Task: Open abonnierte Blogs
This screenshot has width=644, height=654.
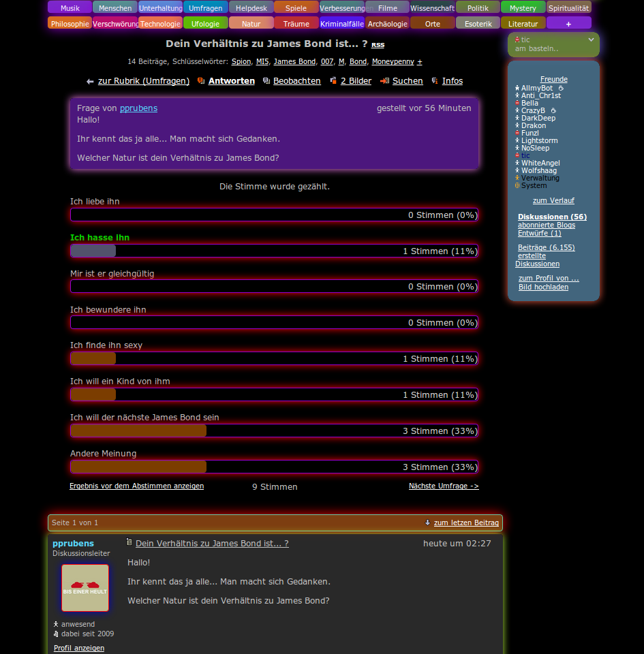Action: coord(547,225)
